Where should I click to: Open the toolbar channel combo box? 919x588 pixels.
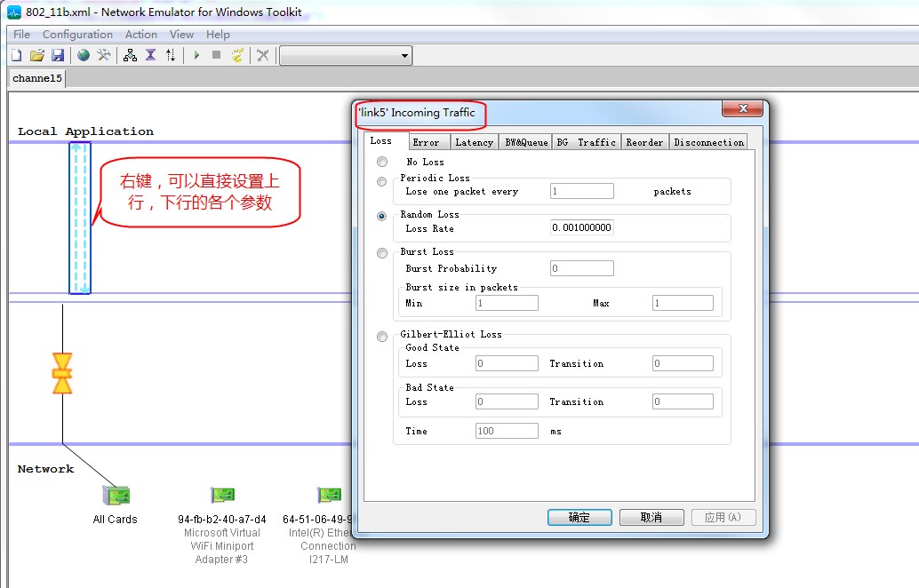point(406,54)
